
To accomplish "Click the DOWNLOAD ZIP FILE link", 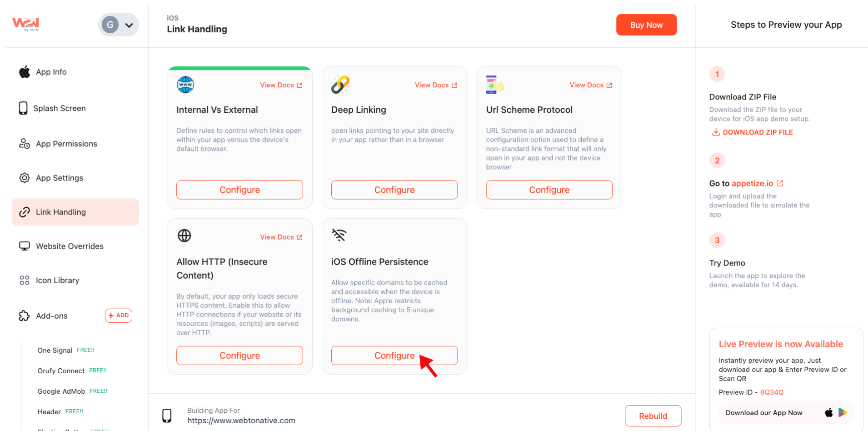I will click(752, 132).
